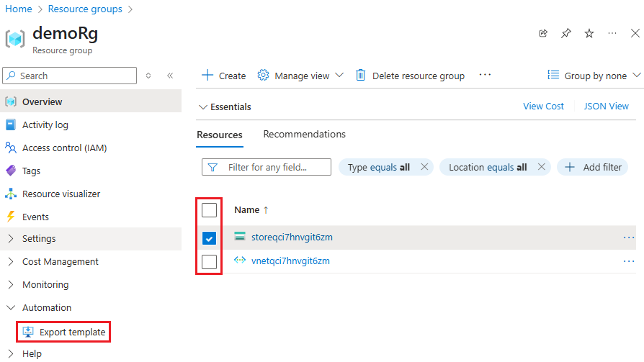Screen dimensions: 644x362
Task: Click the Delete resource group button
Action: [x=410, y=76]
